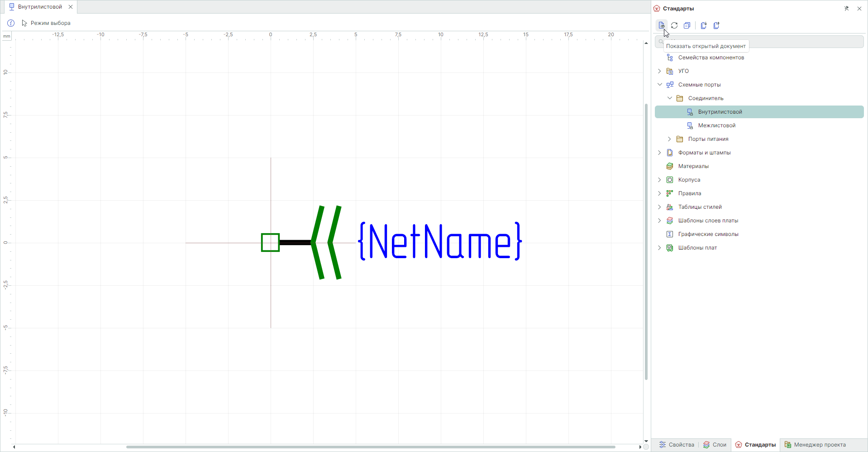Expand the Порты питания folder
The width and height of the screenshot is (868, 452).
(x=670, y=139)
